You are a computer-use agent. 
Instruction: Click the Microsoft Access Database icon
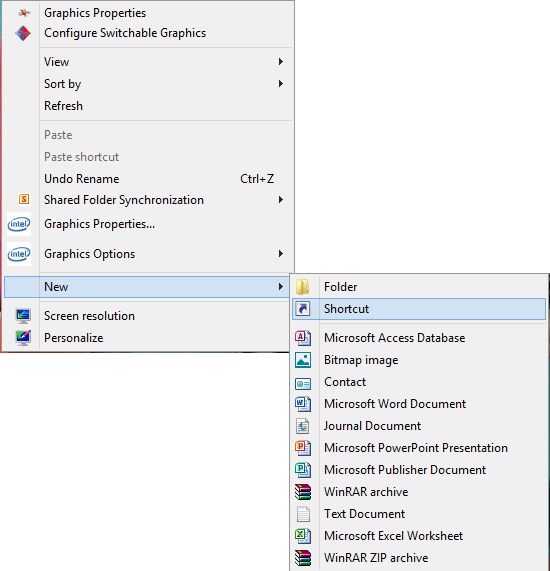pyautogui.click(x=303, y=338)
